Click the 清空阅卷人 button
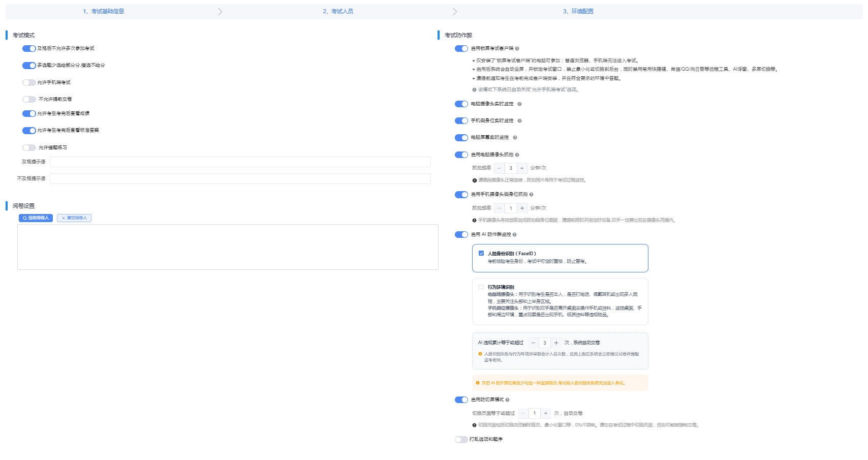 click(74, 218)
